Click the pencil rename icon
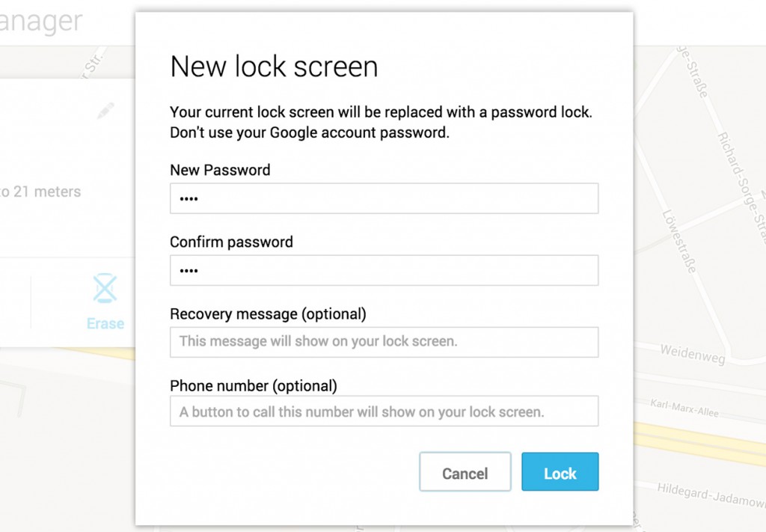This screenshot has width=766, height=532. tap(105, 111)
